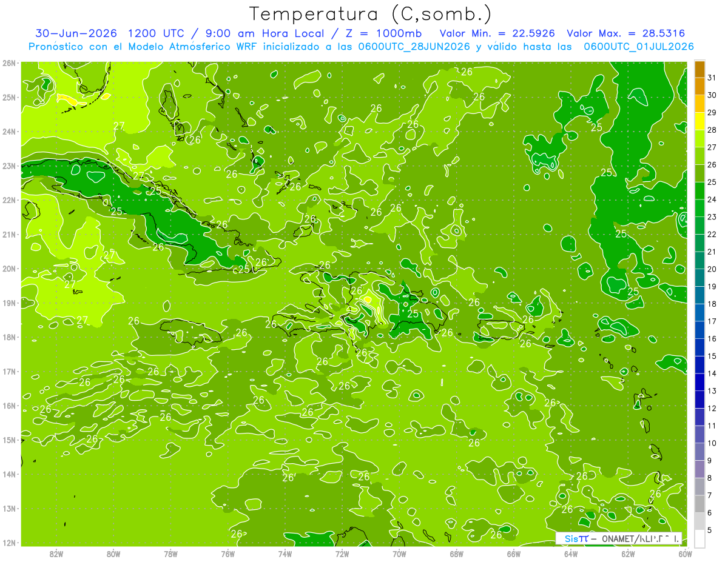Click the "78W" longitude axis label
The image size is (728, 562).
click(x=170, y=554)
